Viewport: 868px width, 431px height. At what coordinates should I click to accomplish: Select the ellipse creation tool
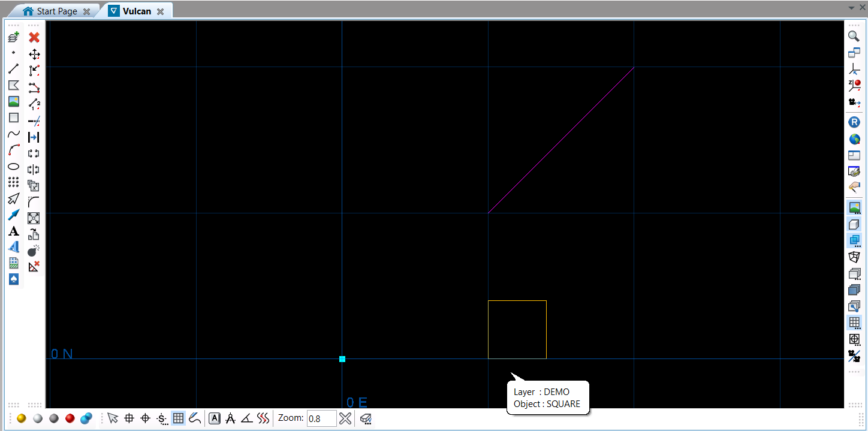tap(14, 166)
